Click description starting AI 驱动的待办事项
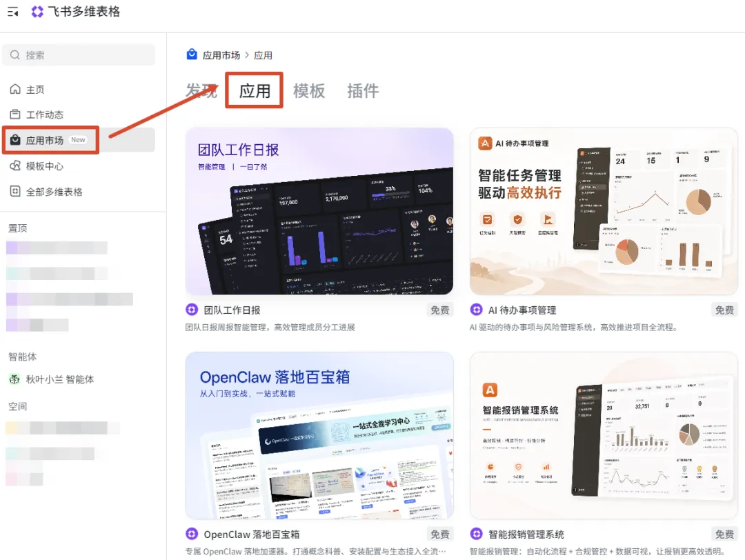The height and width of the screenshot is (560, 745). (574, 328)
